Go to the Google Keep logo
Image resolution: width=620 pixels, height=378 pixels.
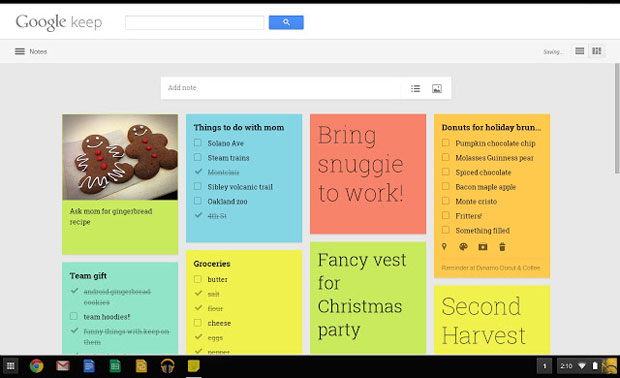tap(59, 23)
